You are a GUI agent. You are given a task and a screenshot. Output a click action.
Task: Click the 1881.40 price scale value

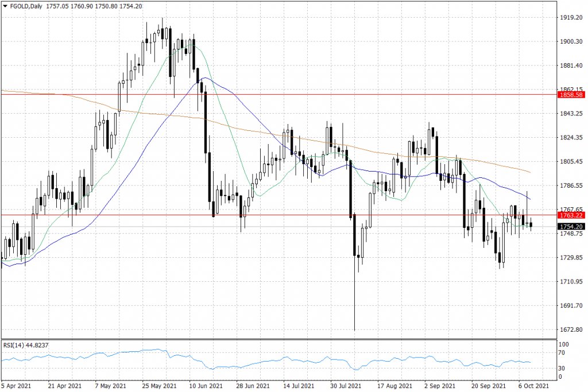(x=571, y=65)
